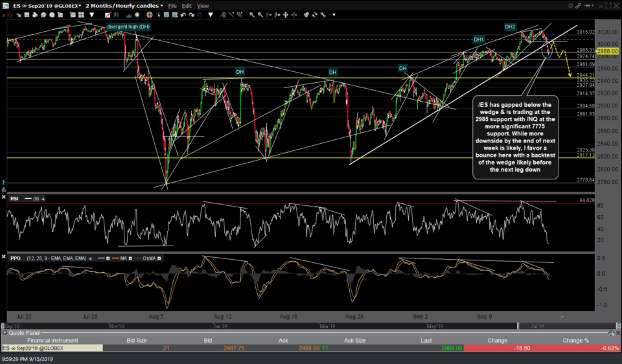
Task: Open the dropdown arrow next to the pin
Action: coord(593,6)
